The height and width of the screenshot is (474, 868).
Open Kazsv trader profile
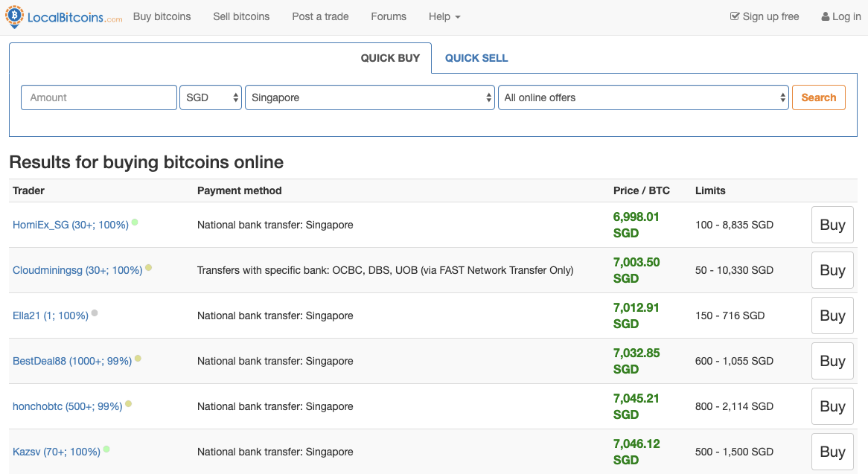click(x=57, y=452)
